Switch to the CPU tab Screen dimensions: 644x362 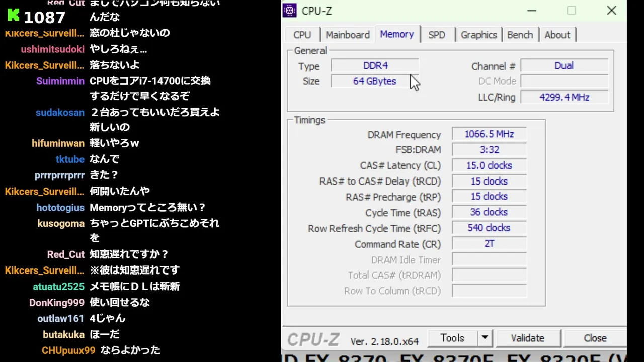[302, 35]
